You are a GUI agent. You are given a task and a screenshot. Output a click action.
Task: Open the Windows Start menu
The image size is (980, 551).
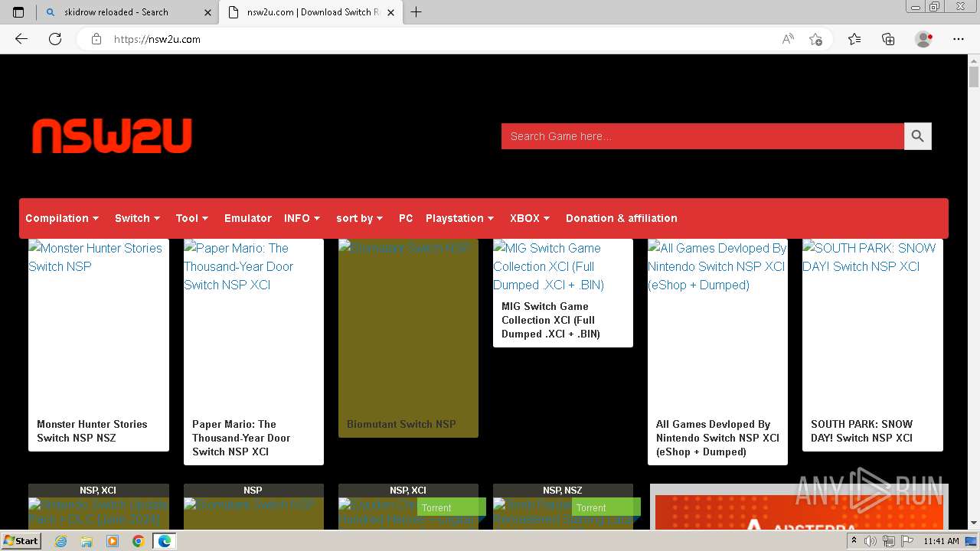[x=21, y=540]
